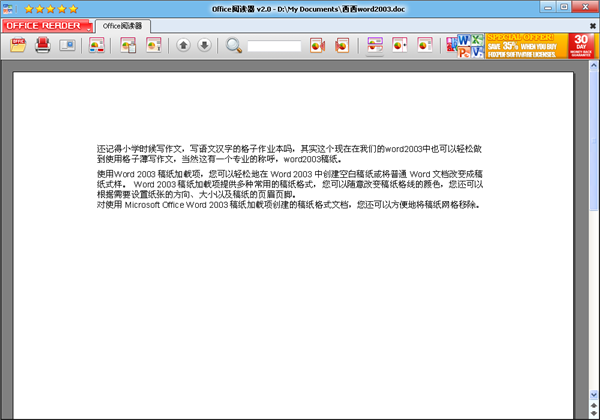Open a file with the folder icon
This screenshot has width=600, height=420.
(x=18, y=45)
